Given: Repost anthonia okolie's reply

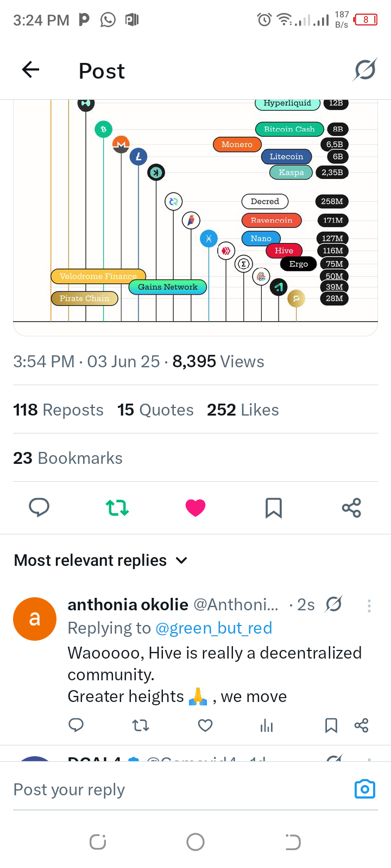Looking at the screenshot, I should pyautogui.click(x=141, y=725).
